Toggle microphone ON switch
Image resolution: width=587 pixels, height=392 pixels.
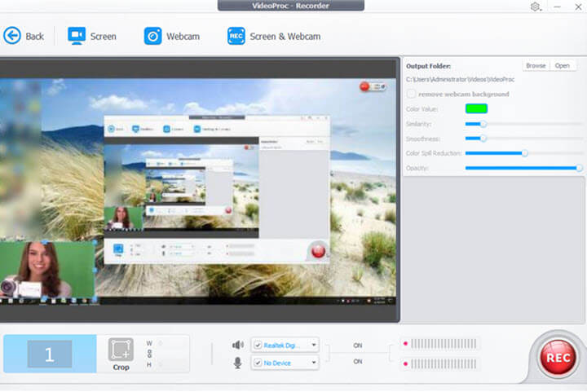(358, 361)
